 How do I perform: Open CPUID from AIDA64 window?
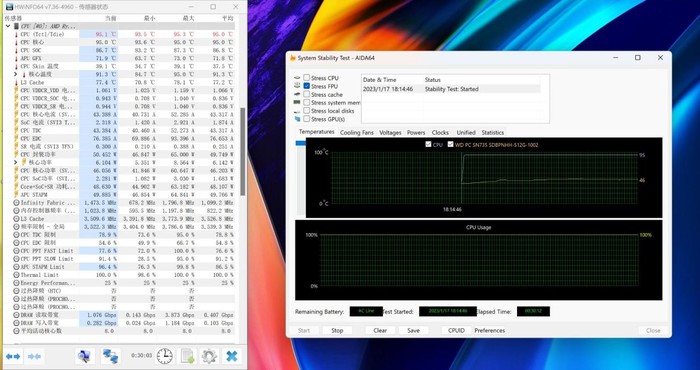tap(456, 330)
